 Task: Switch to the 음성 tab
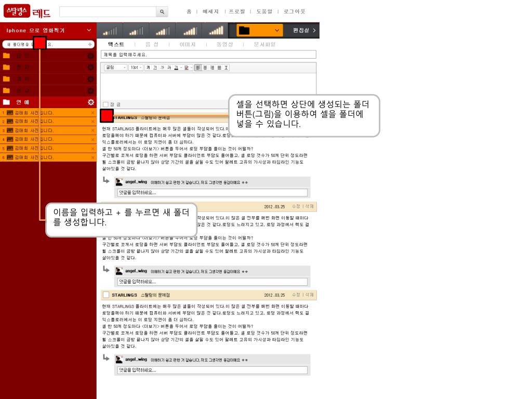152,45
